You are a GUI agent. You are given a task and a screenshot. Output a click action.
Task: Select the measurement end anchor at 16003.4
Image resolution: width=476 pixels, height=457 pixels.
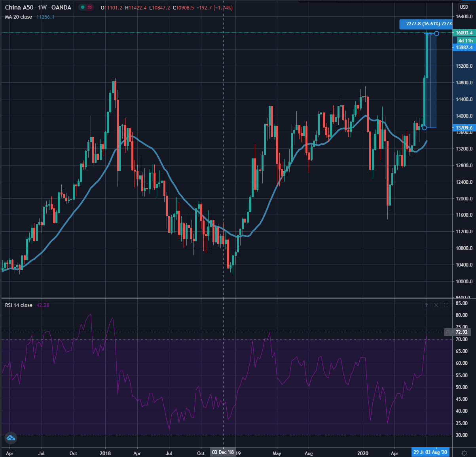436,34
